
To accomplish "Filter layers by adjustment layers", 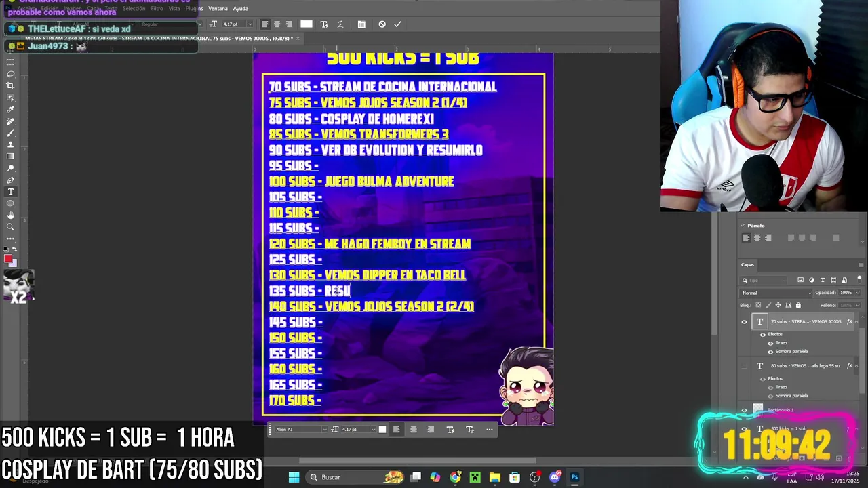I will pos(812,280).
